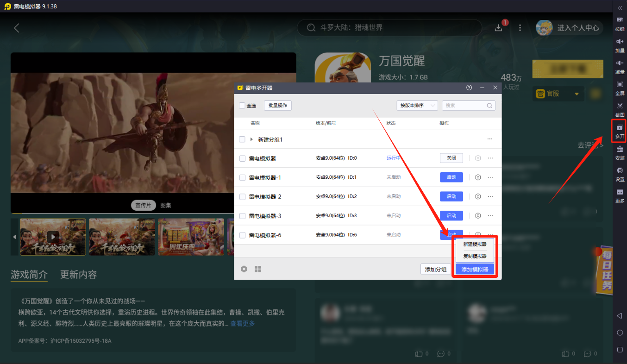Click the Android back triangle button
This screenshot has height=364, width=627.
620,316
